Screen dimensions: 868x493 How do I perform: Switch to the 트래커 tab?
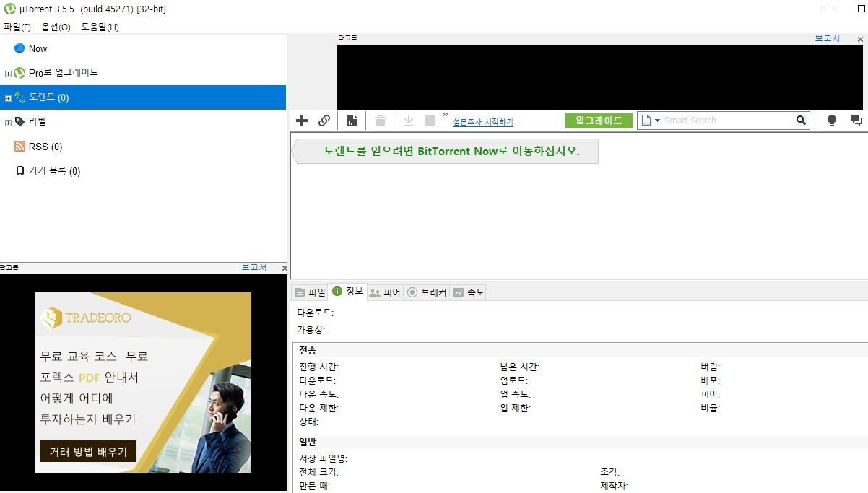427,292
